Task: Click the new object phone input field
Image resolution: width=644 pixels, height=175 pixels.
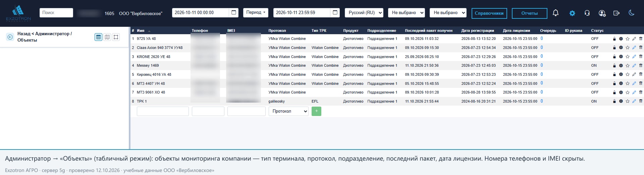Action: click(208, 111)
